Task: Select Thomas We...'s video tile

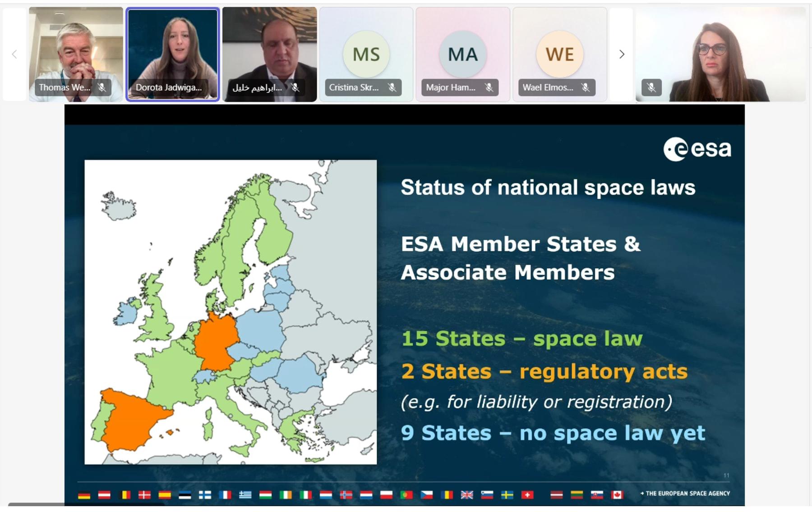Action: pyautogui.click(x=76, y=50)
